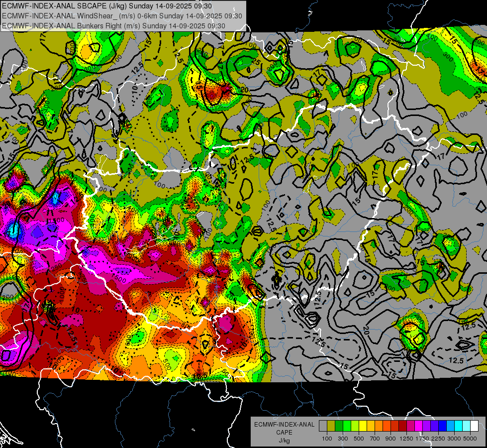Click the 5000 value on the legend scale
The height and width of the screenshot is (448, 487).
click(x=470, y=439)
